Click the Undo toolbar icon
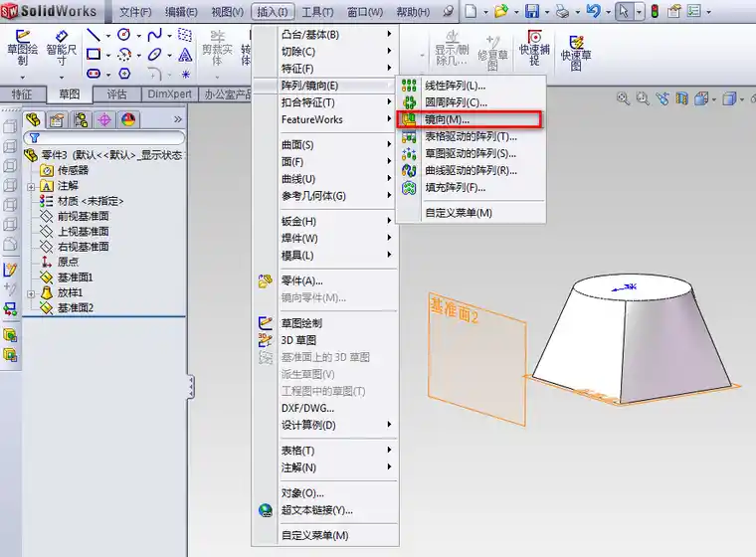 click(593, 11)
